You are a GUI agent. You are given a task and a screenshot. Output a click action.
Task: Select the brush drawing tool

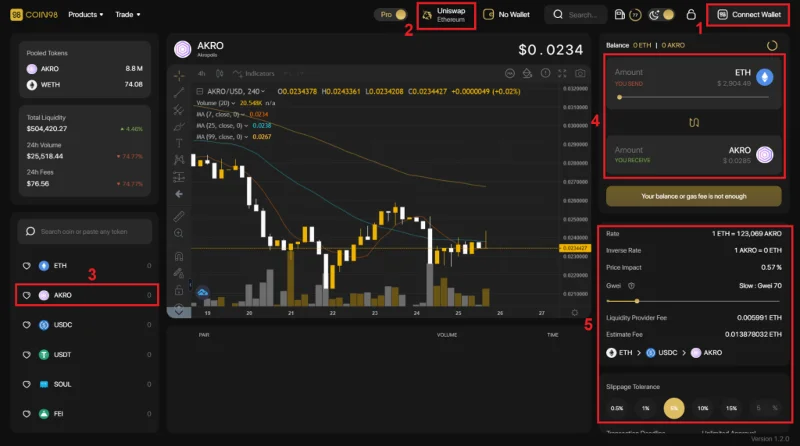[179, 127]
